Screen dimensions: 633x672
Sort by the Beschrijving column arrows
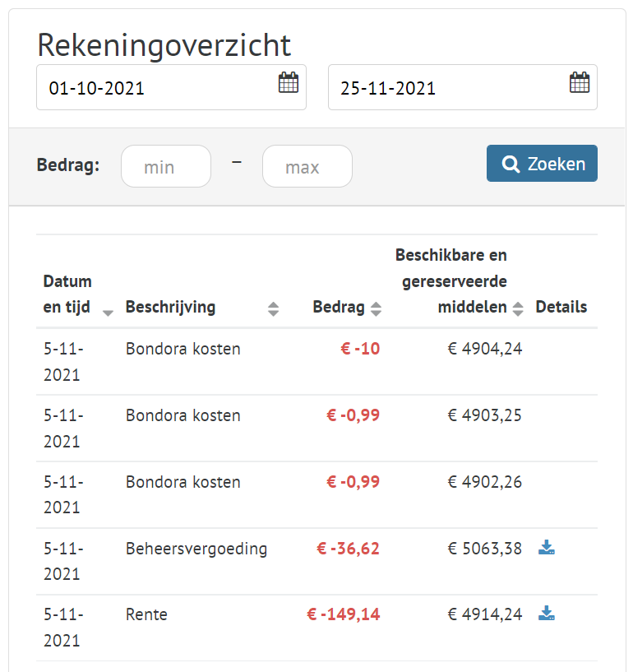click(x=273, y=309)
